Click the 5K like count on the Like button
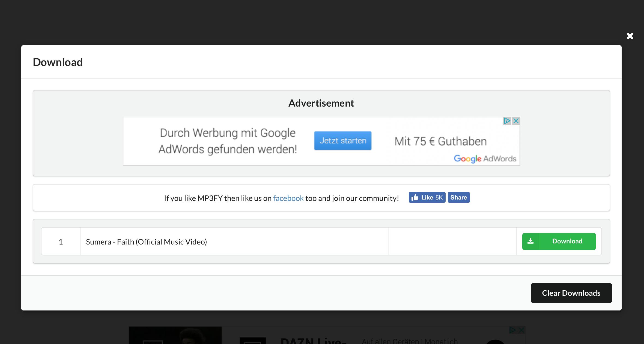This screenshot has height=344, width=644. pos(439,197)
